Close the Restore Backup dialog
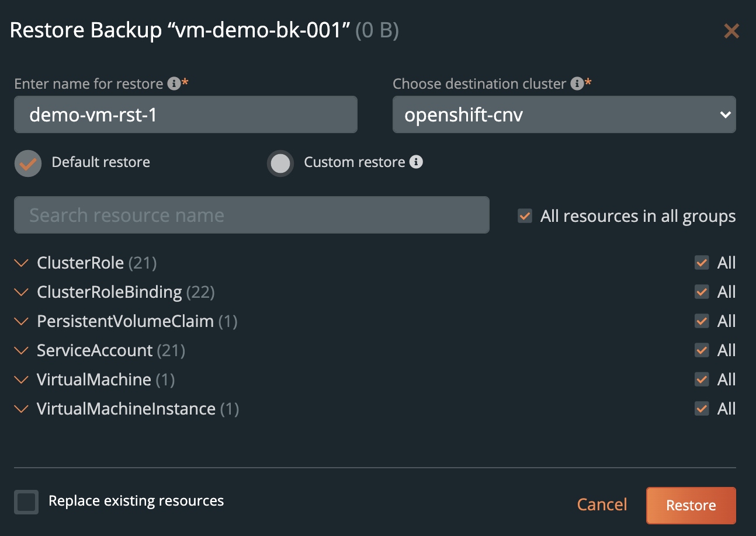 tap(731, 31)
